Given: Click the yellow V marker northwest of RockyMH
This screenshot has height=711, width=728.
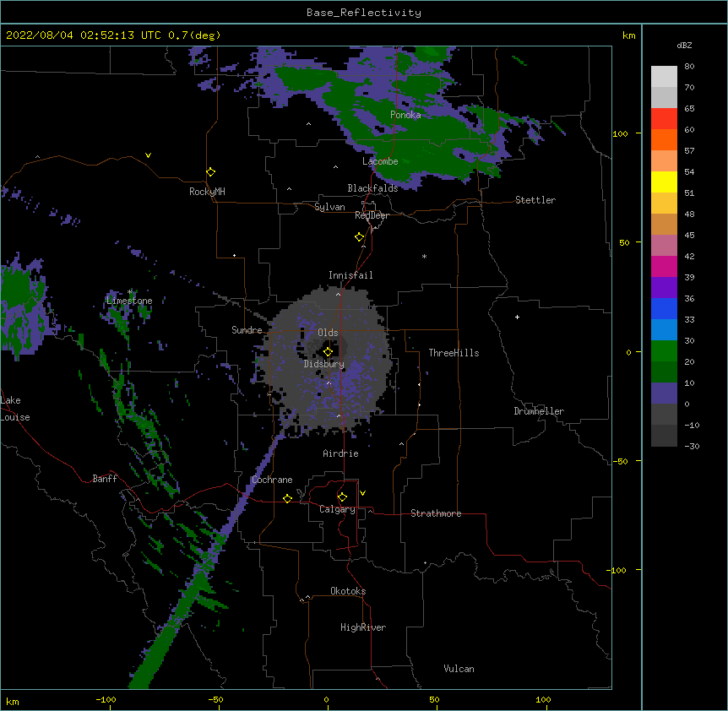Looking at the screenshot, I should pos(148,155).
